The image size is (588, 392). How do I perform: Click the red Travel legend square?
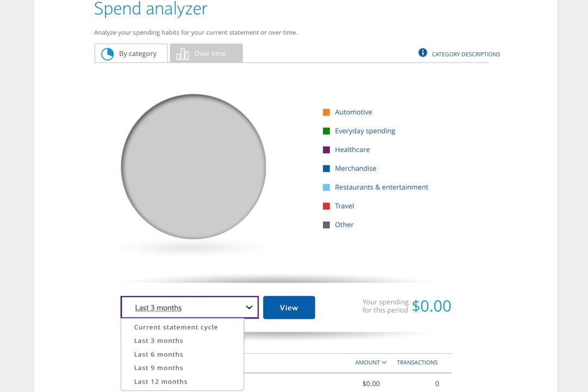[x=326, y=206]
